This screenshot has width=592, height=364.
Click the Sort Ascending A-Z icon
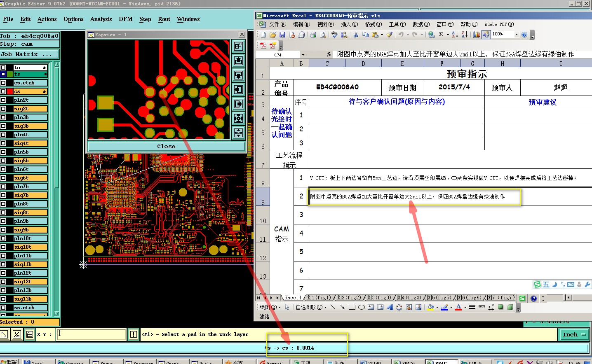tap(455, 35)
